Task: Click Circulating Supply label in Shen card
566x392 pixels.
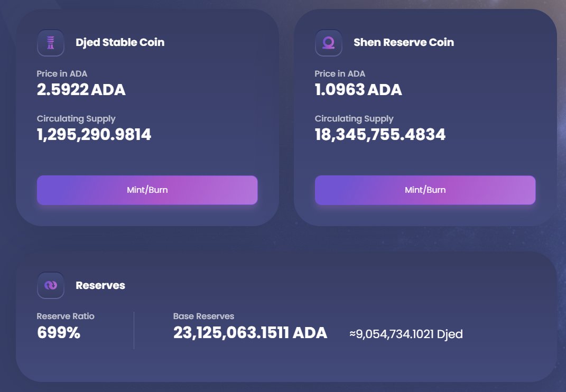Action: (x=354, y=118)
